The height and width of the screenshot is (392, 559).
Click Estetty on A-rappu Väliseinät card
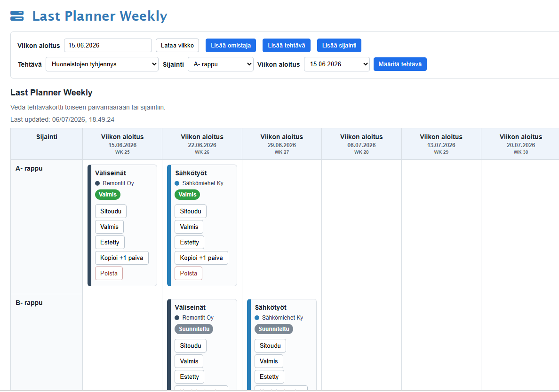pyautogui.click(x=110, y=242)
